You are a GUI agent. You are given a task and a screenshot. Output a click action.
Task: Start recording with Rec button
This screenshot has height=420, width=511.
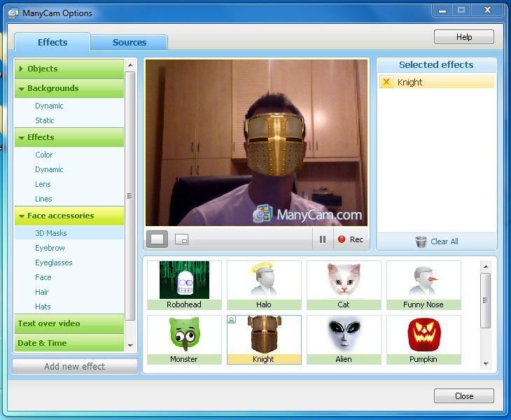click(x=351, y=239)
